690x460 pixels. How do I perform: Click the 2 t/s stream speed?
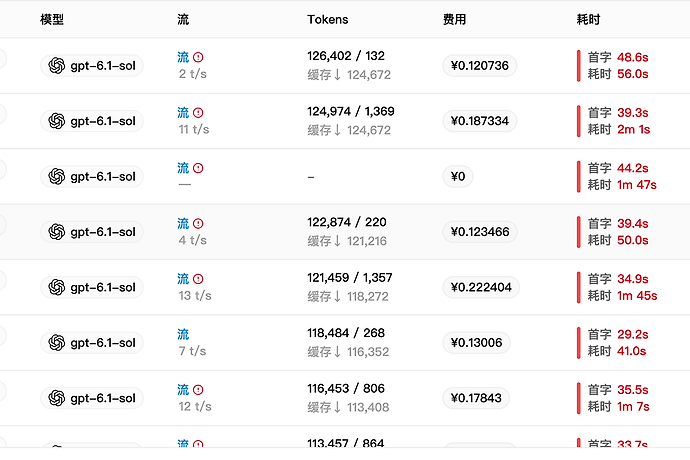coord(193,74)
